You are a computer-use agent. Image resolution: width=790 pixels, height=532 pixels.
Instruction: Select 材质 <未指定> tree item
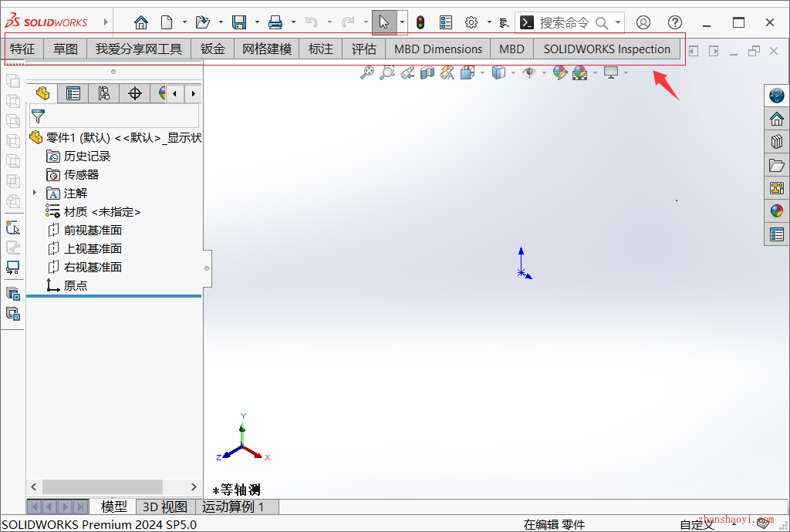(x=93, y=212)
